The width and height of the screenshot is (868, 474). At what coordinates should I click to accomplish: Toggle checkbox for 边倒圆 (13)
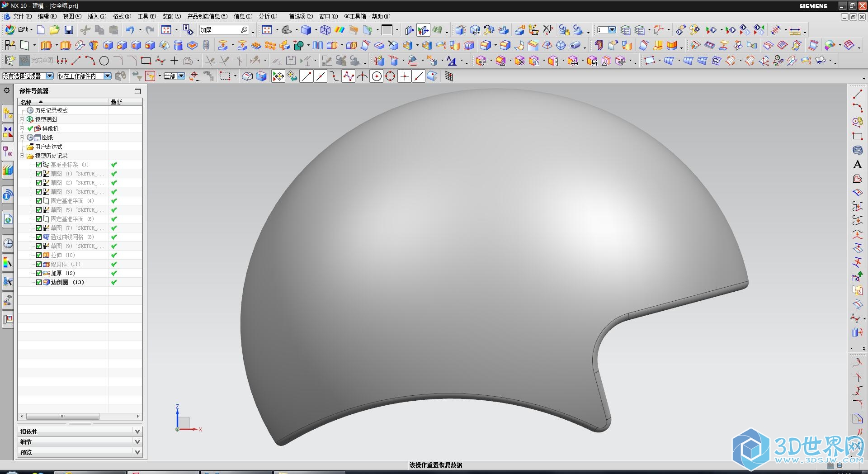pyautogui.click(x=39, y=282)
